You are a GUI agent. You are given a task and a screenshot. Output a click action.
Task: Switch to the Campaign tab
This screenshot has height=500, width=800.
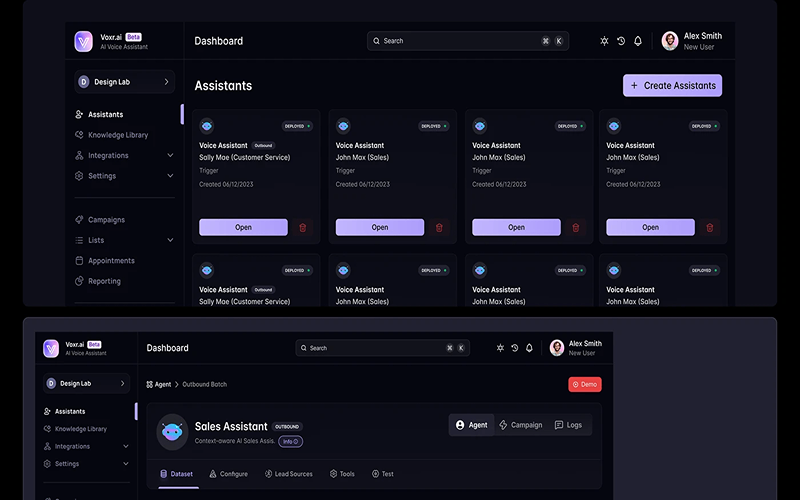coord(520,425)
